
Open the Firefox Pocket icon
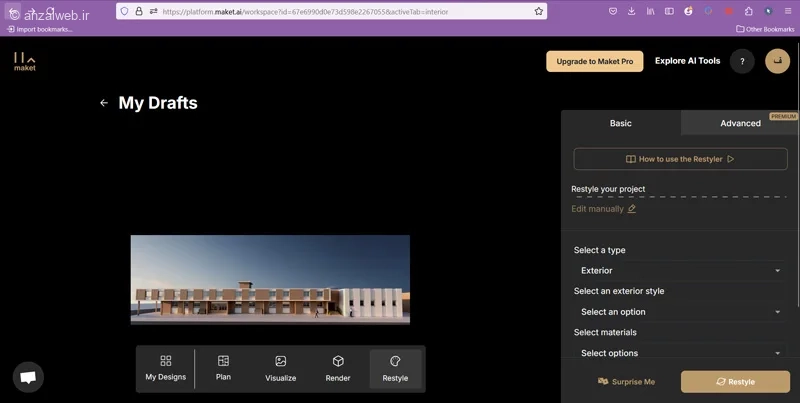[x=613, y=11]
